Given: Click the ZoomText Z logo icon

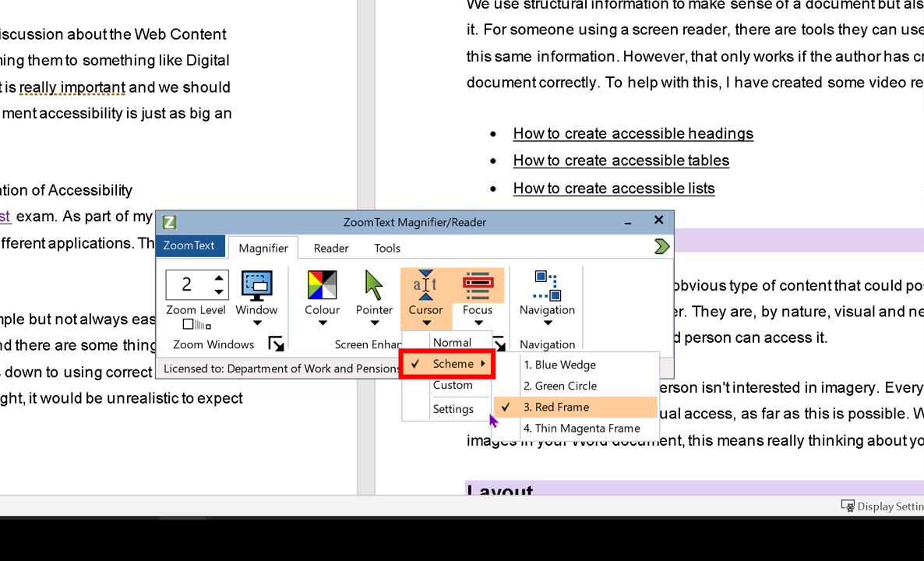Looking at the screenshot, I should click(x=169, y=222).
